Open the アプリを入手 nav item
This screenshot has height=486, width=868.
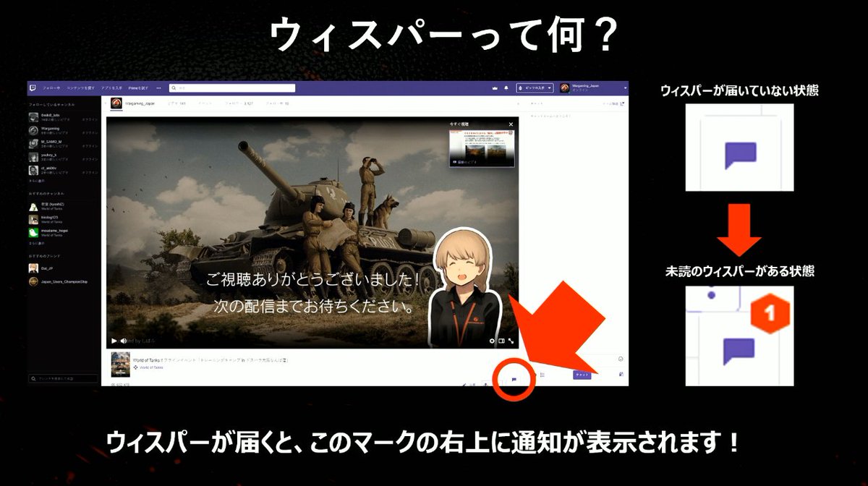[112, 88]
